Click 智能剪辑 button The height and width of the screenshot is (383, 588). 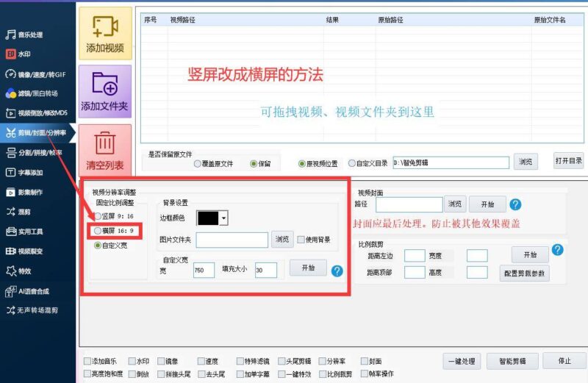click(x=512, y=361)
